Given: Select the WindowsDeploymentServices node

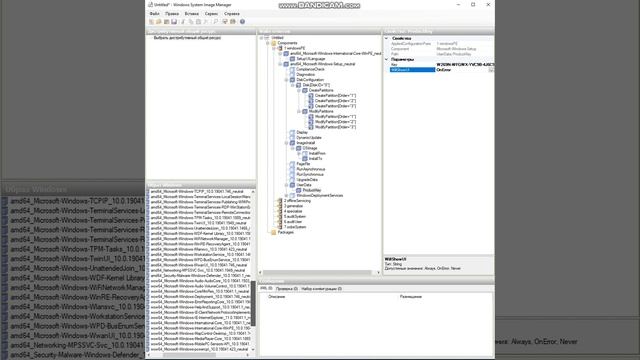Looking at the screenshot, I should (320, 196).
